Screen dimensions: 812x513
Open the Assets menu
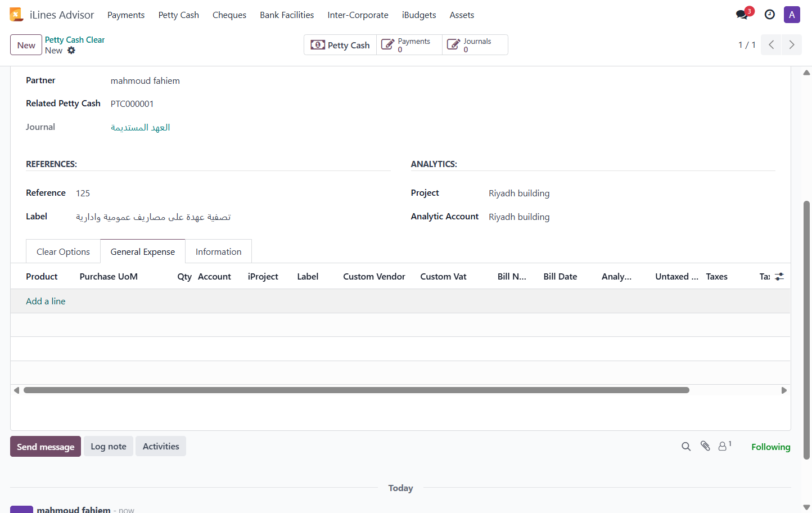[462, 15]
